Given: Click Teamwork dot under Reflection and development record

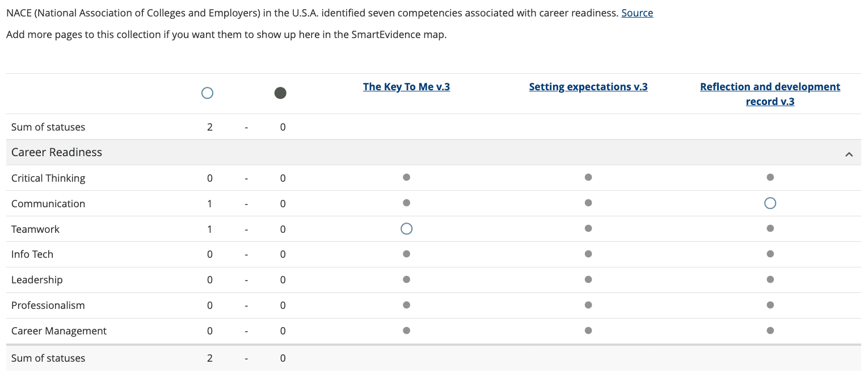Looking at the screenshot, I should (770, 228).
